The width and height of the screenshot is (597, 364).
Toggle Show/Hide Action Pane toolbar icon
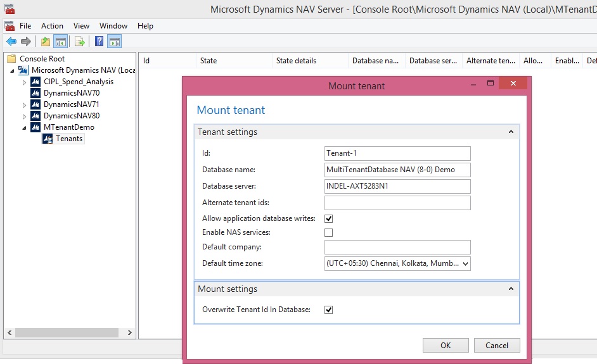pos(114,42)
